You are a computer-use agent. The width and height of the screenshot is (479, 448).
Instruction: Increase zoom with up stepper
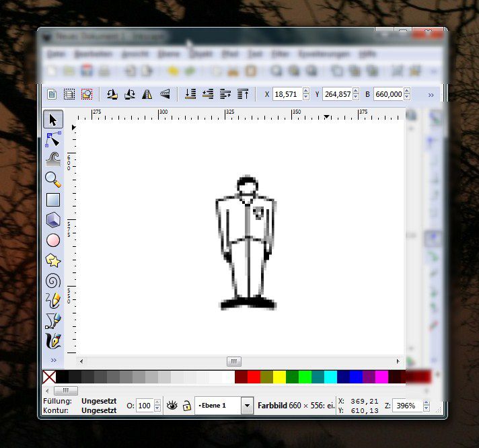[x=426, y=402]
